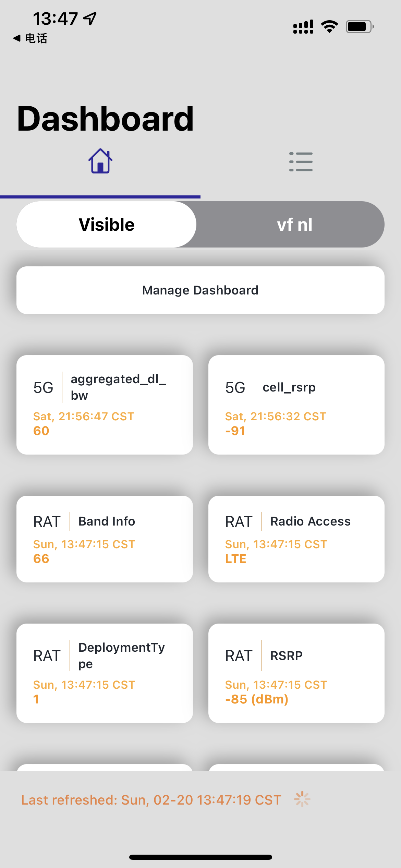
Task: Select the RAT Band Info card
Action: (x=105, y=539)
